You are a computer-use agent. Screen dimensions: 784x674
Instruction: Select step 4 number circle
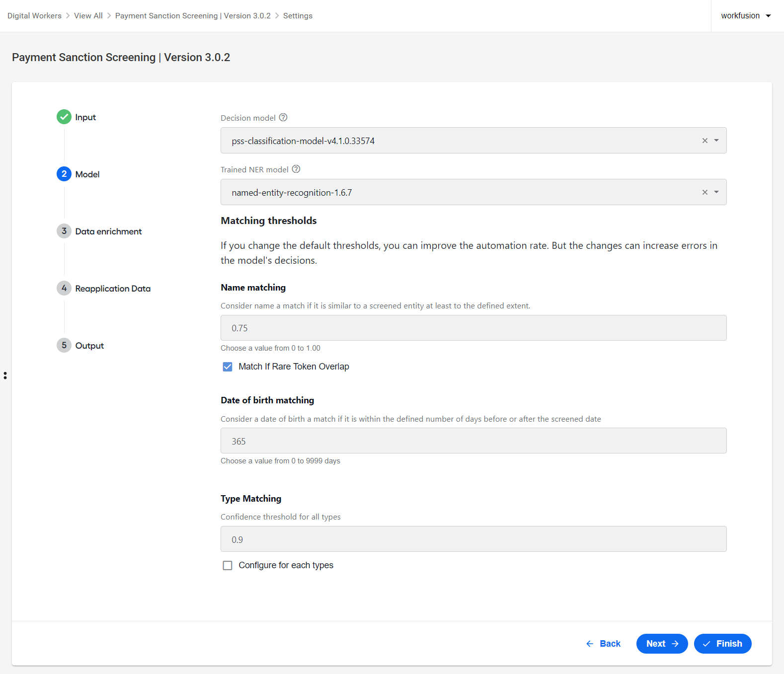[64, 288]
